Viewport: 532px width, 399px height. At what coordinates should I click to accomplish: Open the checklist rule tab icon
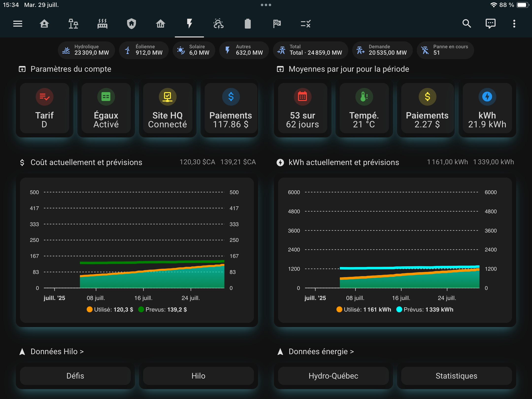306,24
